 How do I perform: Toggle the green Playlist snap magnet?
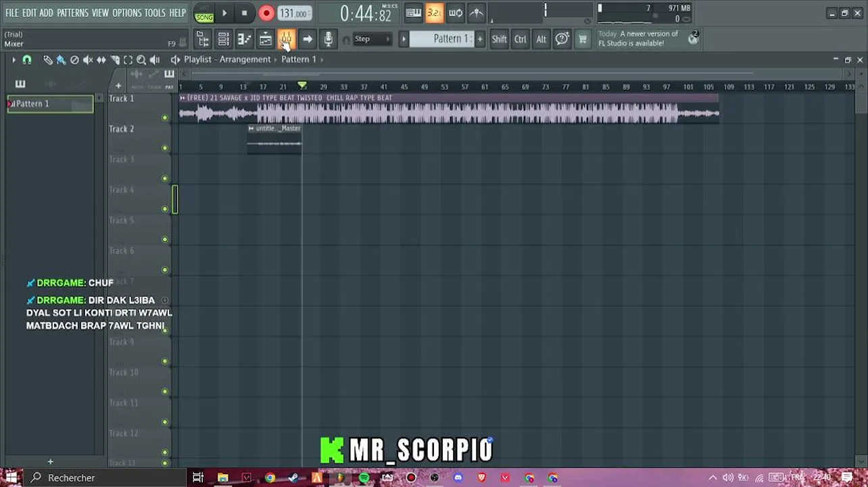(27, 60)
